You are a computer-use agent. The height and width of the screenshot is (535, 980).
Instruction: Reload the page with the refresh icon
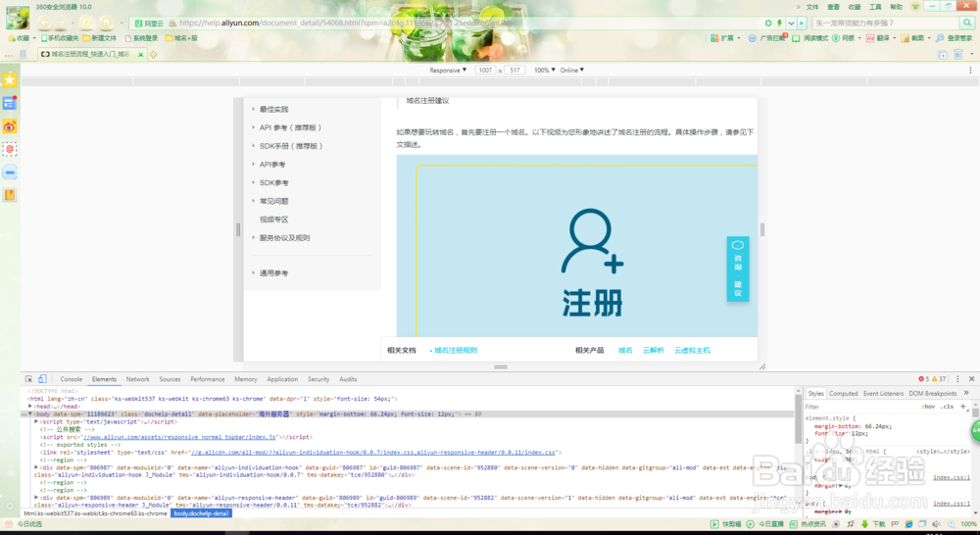click(86, 24)
